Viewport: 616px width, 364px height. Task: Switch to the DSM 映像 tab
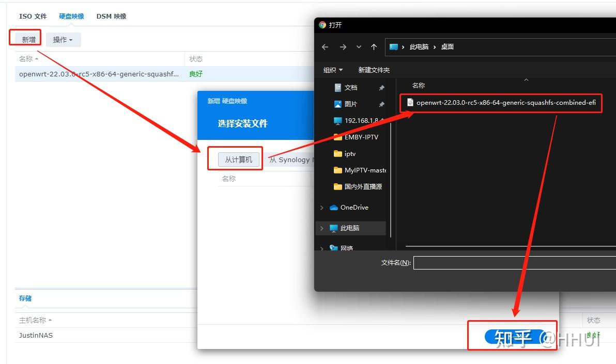(110, 16)
